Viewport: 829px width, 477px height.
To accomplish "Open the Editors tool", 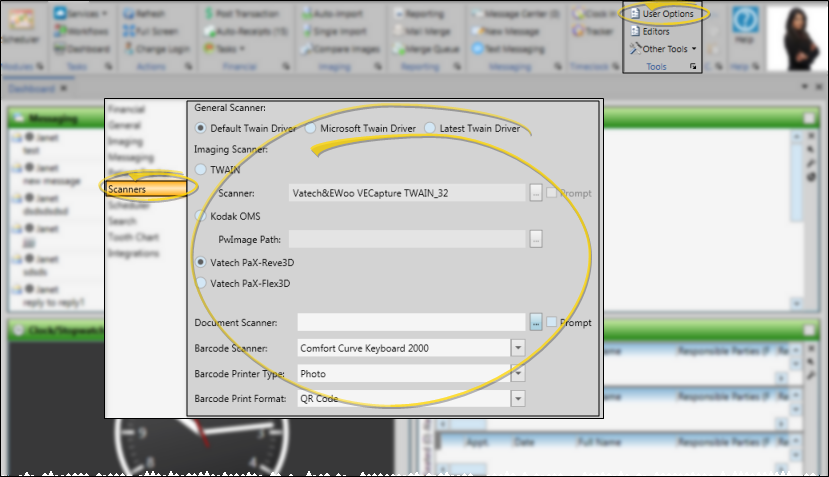I will tap(650, 32).
